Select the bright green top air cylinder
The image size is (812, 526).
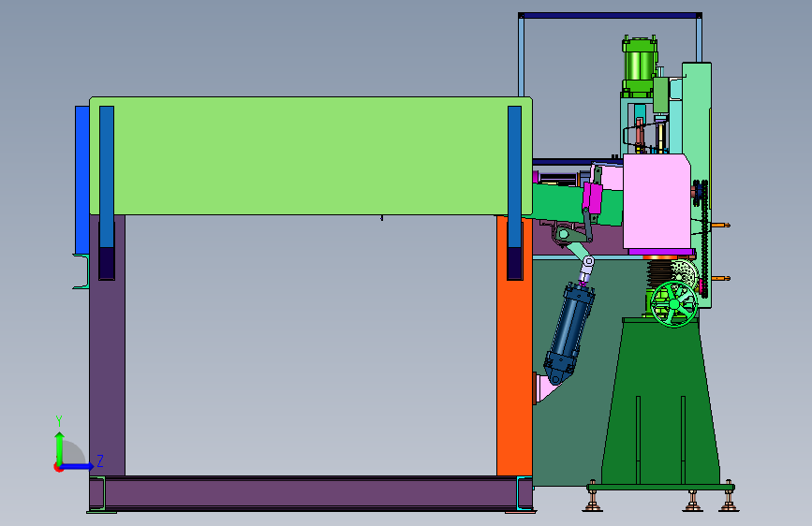click(640, 66)
